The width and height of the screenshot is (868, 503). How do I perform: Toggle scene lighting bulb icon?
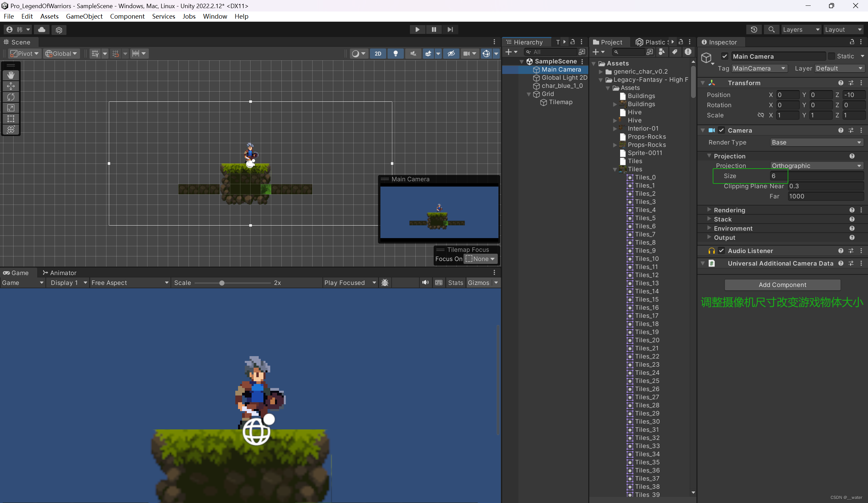(395, 53)
